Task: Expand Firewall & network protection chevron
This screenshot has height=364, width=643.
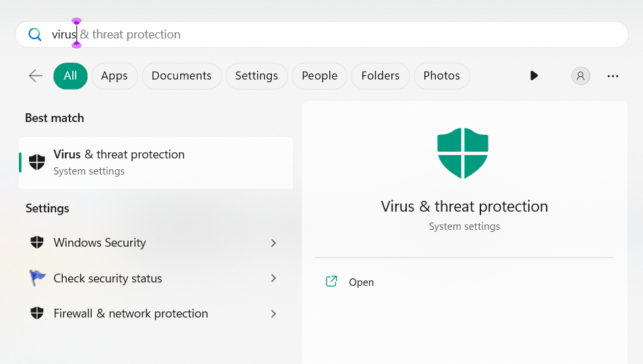Action: point(273,313)
